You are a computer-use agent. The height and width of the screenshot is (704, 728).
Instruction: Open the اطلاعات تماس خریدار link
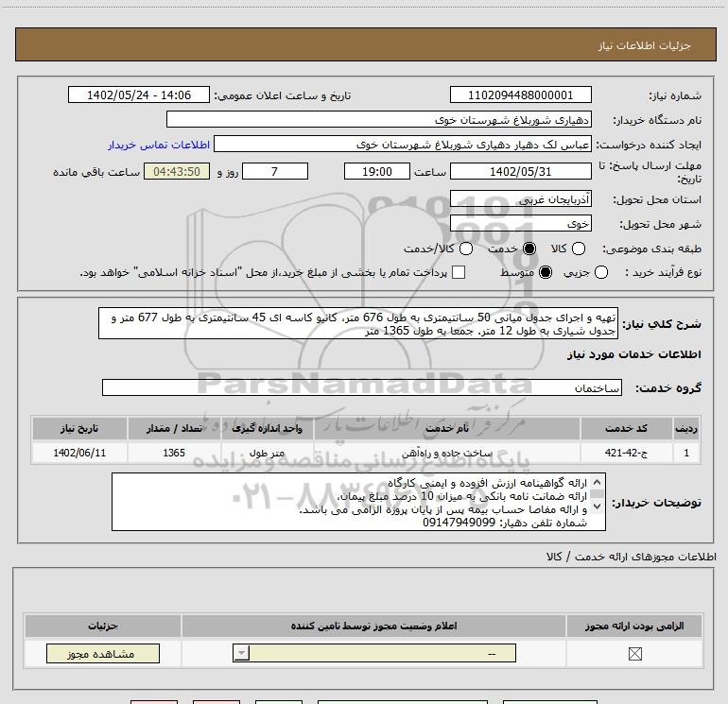coord(159,145)
